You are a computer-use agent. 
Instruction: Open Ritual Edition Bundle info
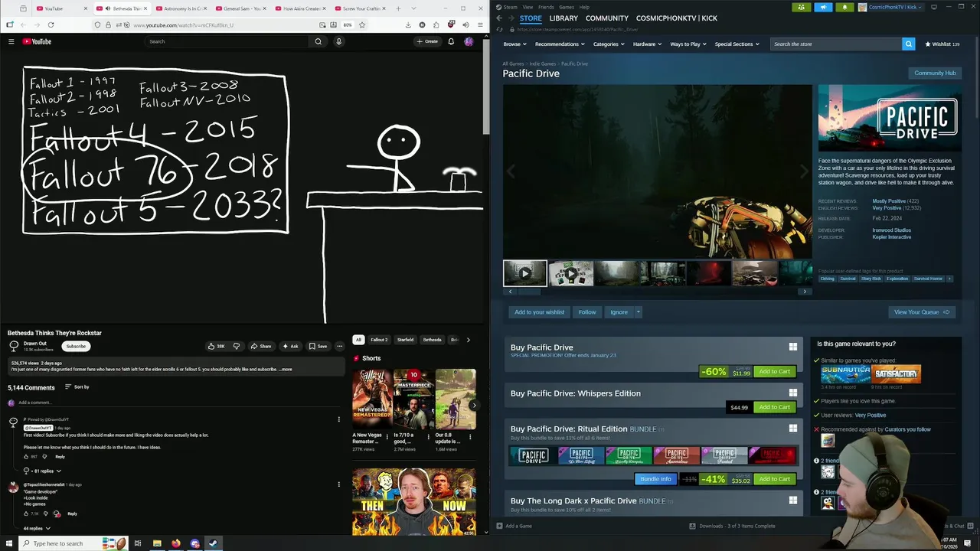655,479
